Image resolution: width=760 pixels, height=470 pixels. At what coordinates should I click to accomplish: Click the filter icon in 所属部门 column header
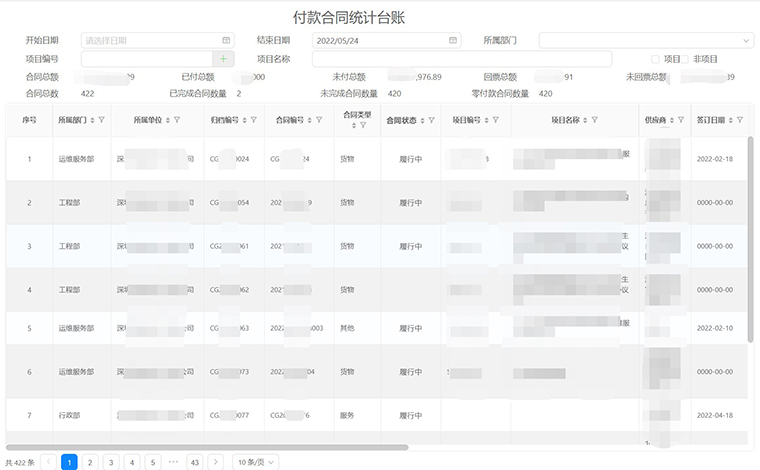click(101, 120)
